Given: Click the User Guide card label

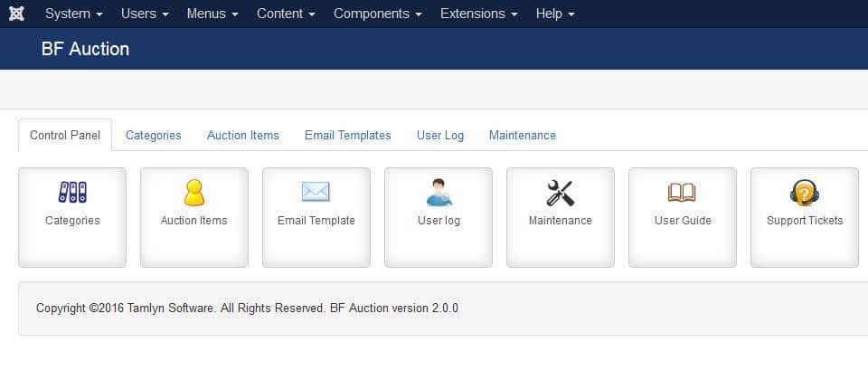Looking at the screenshot, I should tap(683, 221).
